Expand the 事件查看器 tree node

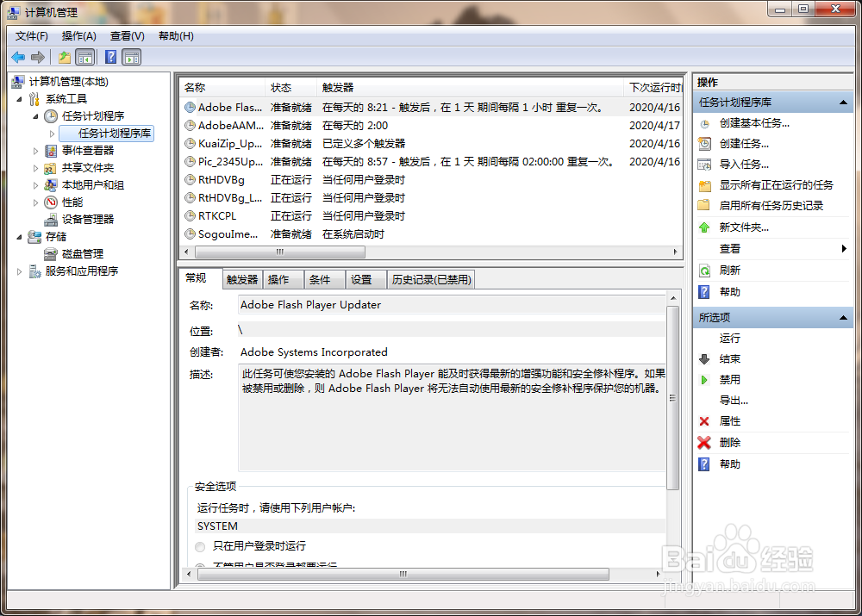[x=35, y=151]
